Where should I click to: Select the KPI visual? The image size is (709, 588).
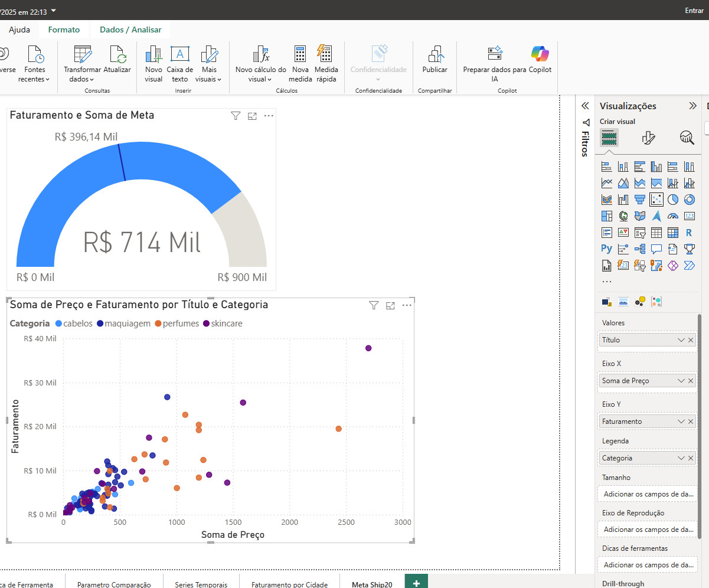pyautogui.click(x=623, y=233)
